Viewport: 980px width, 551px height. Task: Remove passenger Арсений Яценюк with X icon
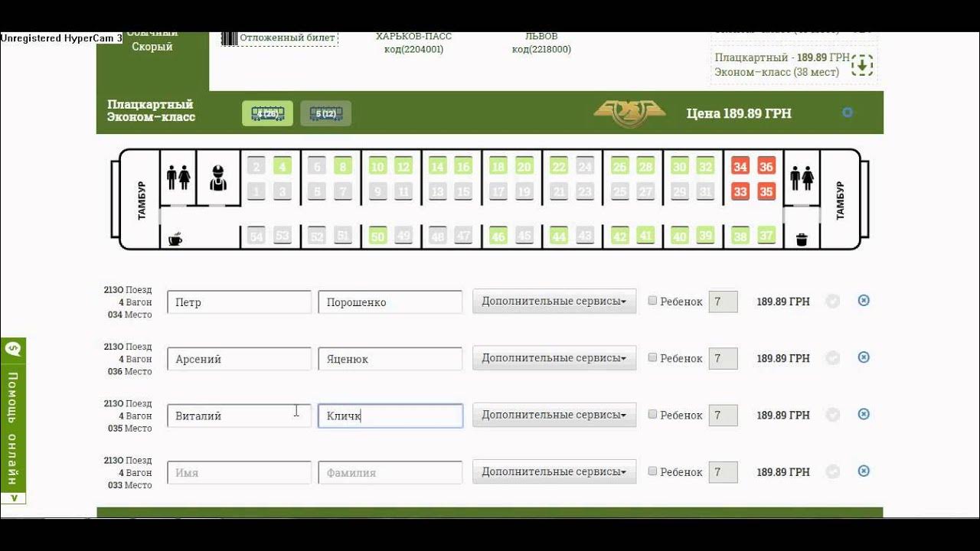(864, 357)
